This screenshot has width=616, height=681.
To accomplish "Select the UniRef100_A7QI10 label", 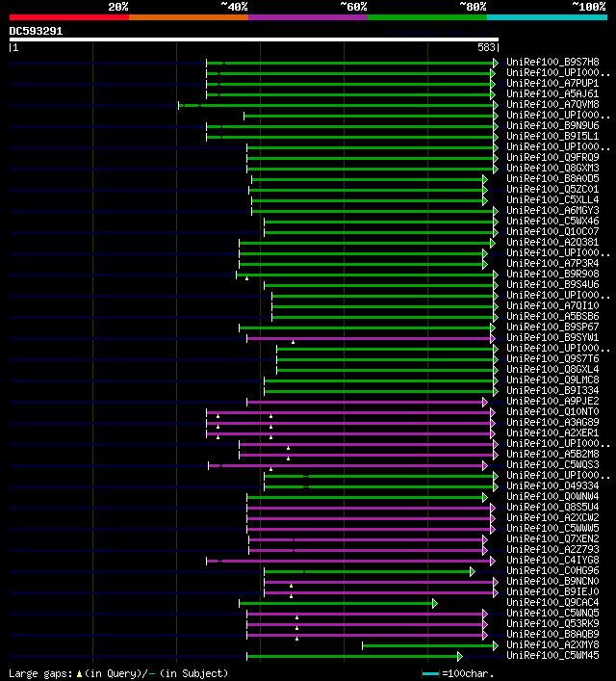I will coord(552,305).
